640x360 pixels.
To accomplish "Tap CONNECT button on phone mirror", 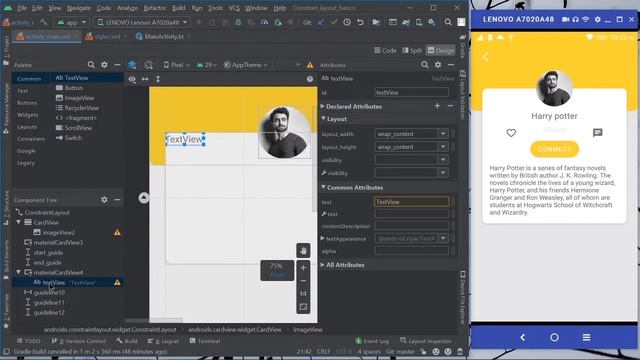I will [x=554, y=149].
